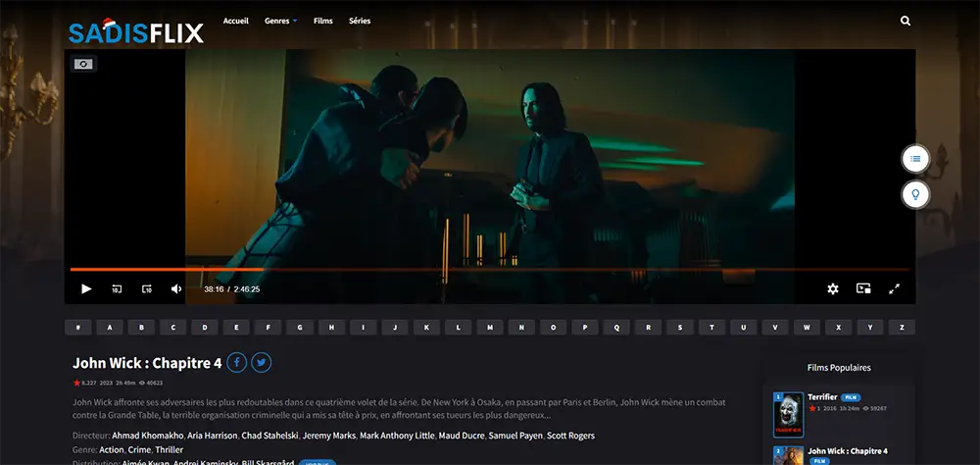Filter titles by letter K
Viewport: 980px width, 465px height.
point(426,328)
